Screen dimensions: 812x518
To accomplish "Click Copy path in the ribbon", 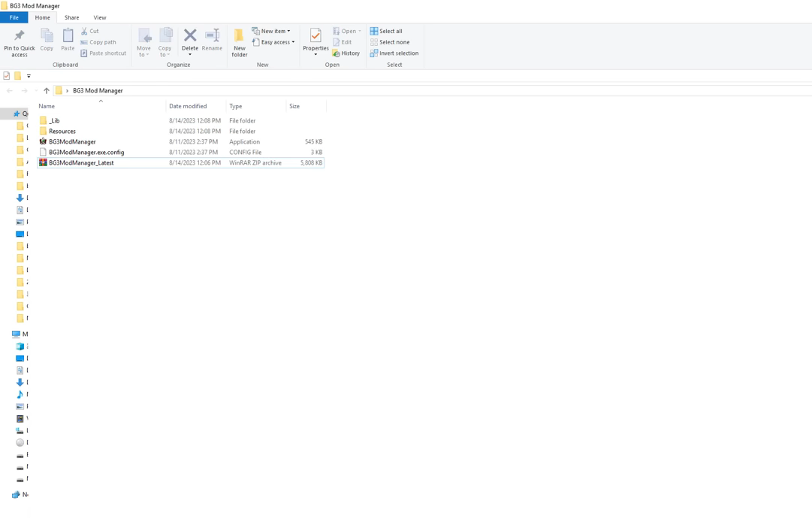I will [x=98, y=42].
